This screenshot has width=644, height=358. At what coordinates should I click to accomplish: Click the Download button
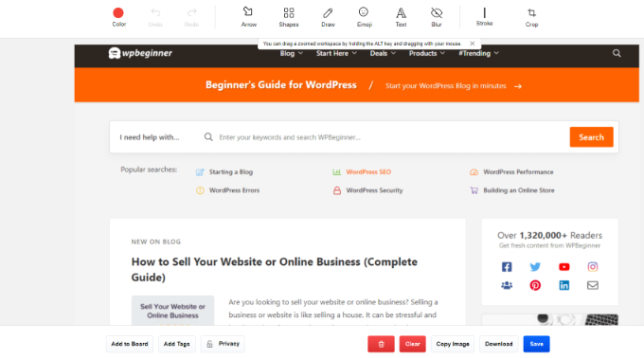coord(498,344)
